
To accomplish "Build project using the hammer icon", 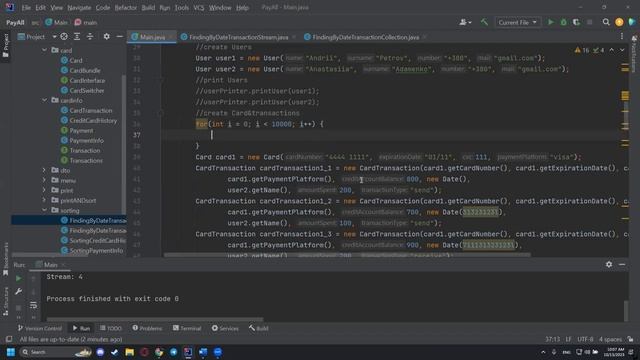I will click(x=484, y=22).
